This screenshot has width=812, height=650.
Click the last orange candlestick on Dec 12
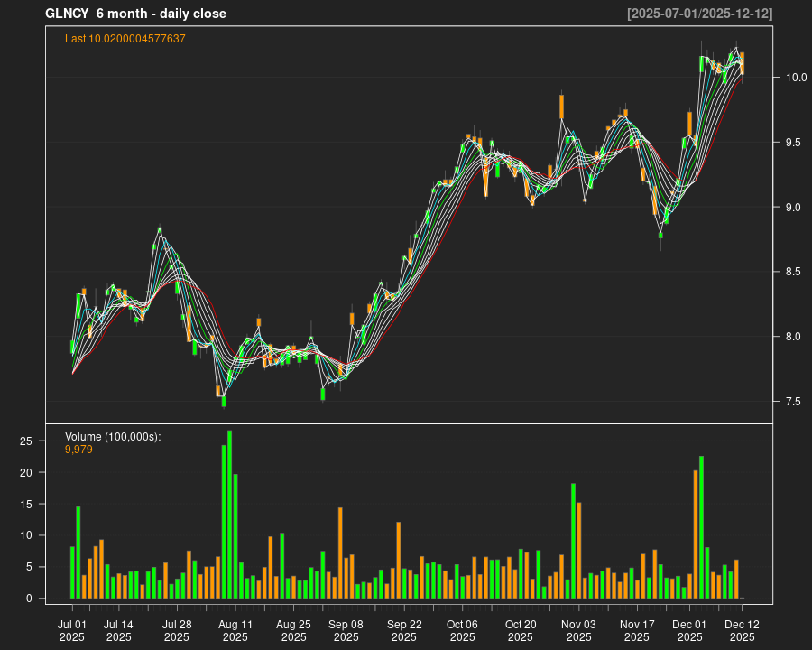pos(742,63)
